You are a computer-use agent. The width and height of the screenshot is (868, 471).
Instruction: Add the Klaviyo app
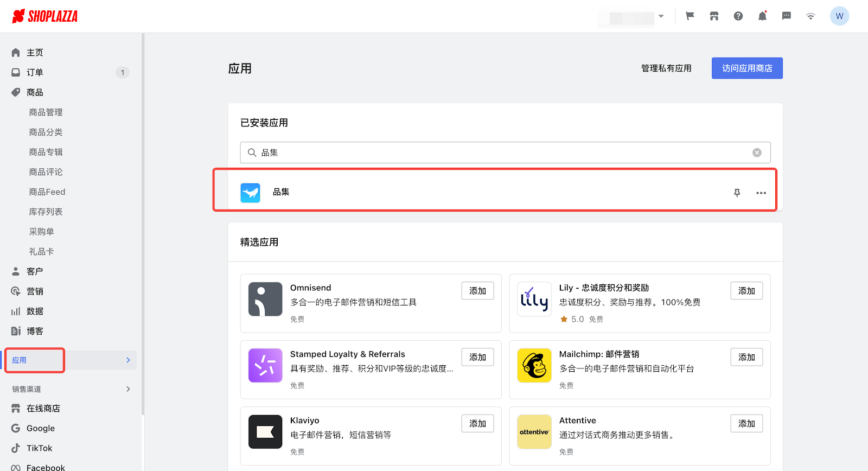point(477,423)
